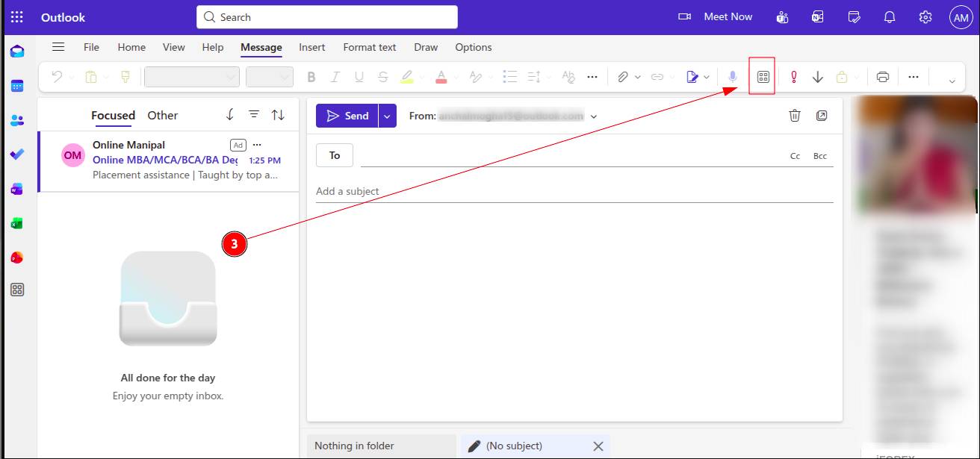Expand the Send options dropdown arrow
Viewport: 980px width, 459px height.
[387, 116]
